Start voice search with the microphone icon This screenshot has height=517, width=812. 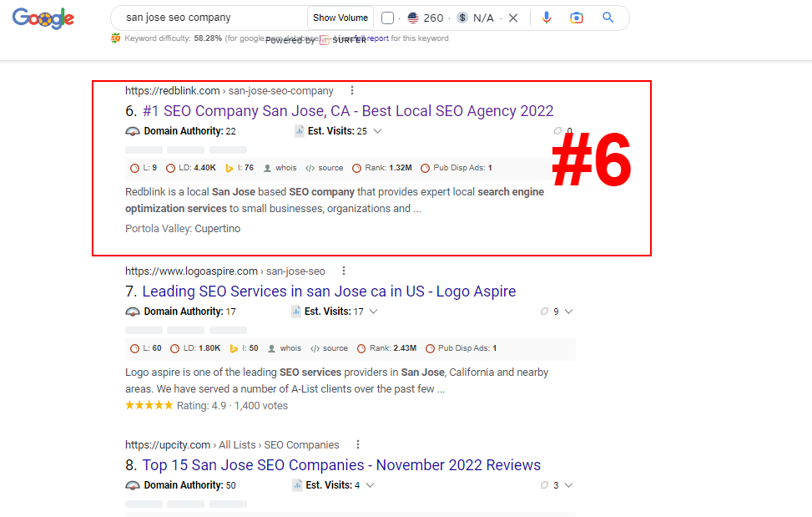coord(547,17)
